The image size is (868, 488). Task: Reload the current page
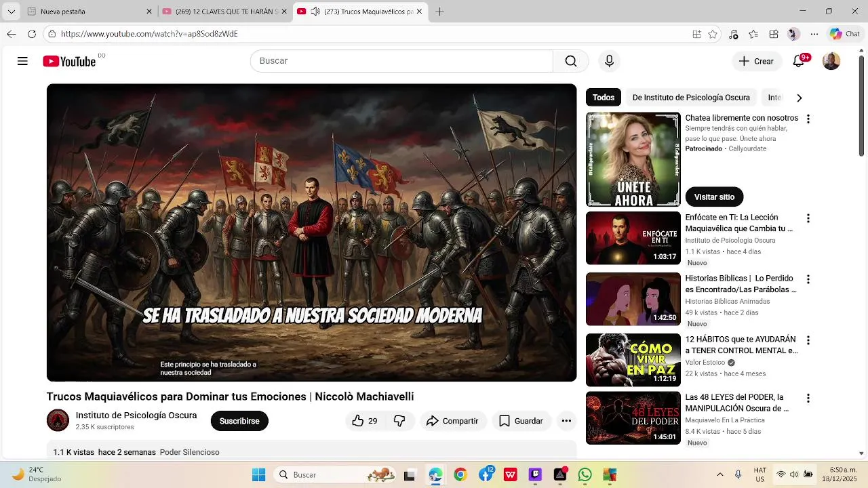click(32, 34)
